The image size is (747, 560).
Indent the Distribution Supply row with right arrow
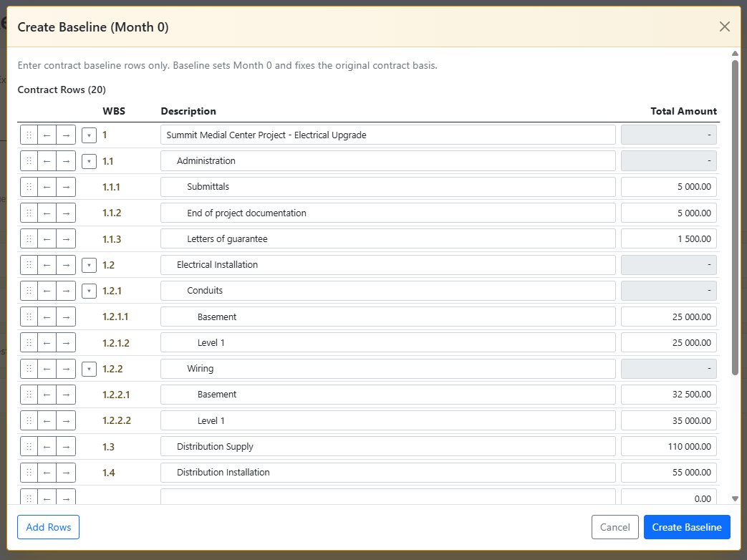66,447
